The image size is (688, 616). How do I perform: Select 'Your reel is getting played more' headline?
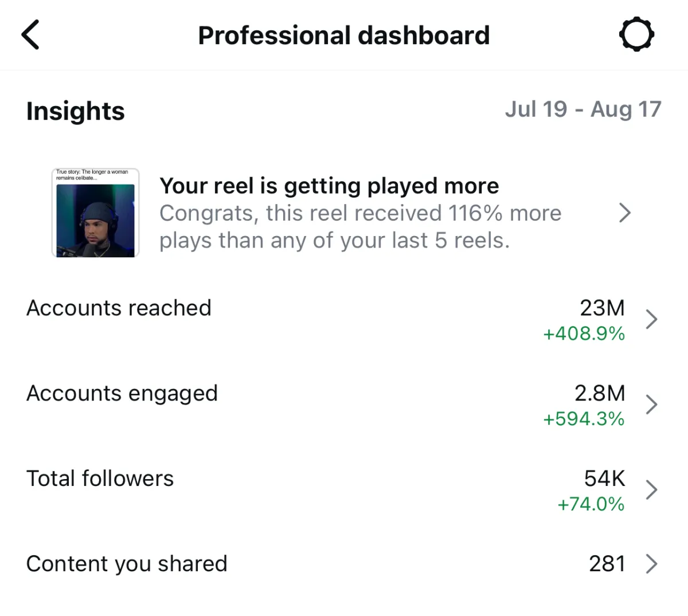(x=329, y=186)
